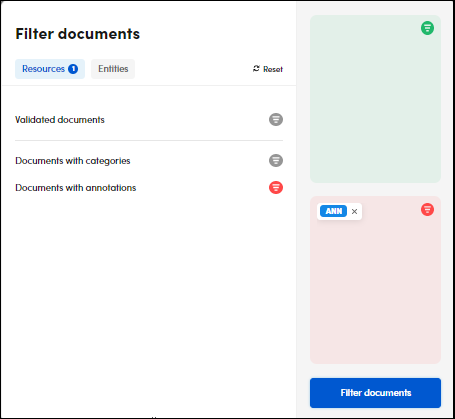Click the green include filter icon
455x419 pixels.
(x=427, y=28)
